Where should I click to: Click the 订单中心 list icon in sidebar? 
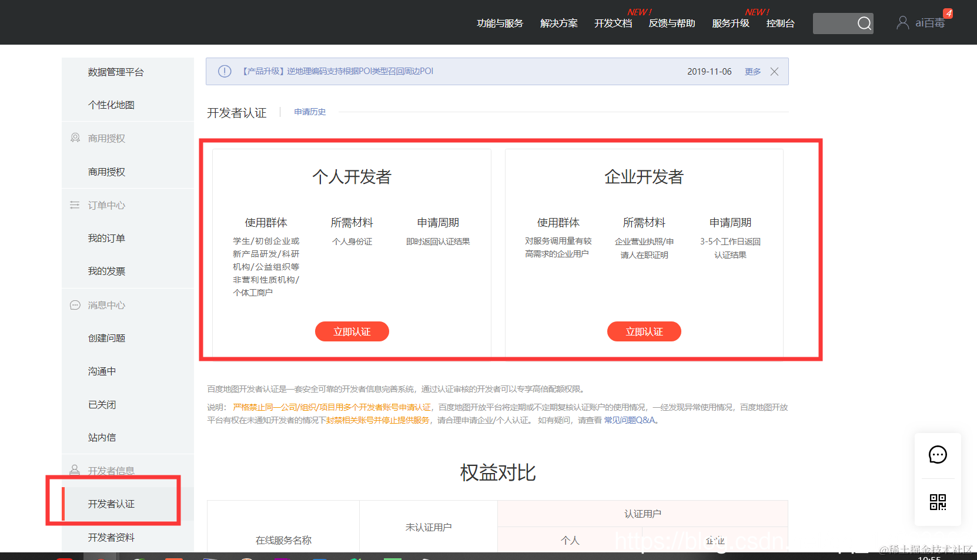(x=75, y=204)
